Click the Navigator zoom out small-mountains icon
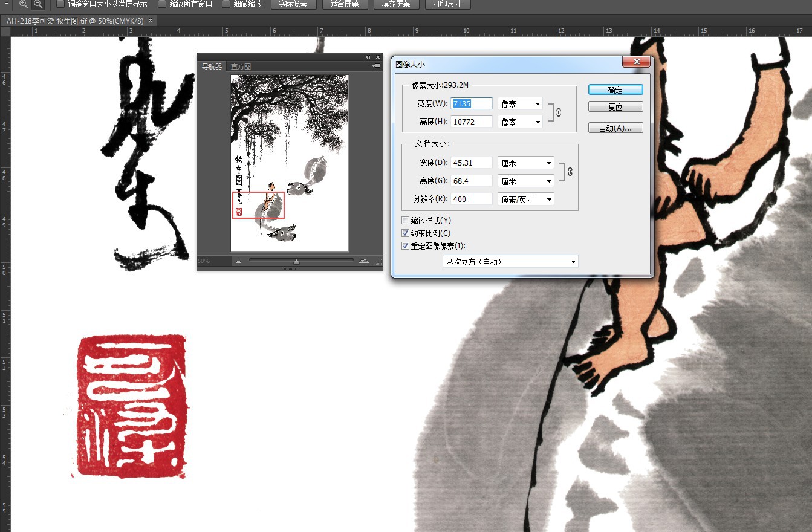 [238, 261]
